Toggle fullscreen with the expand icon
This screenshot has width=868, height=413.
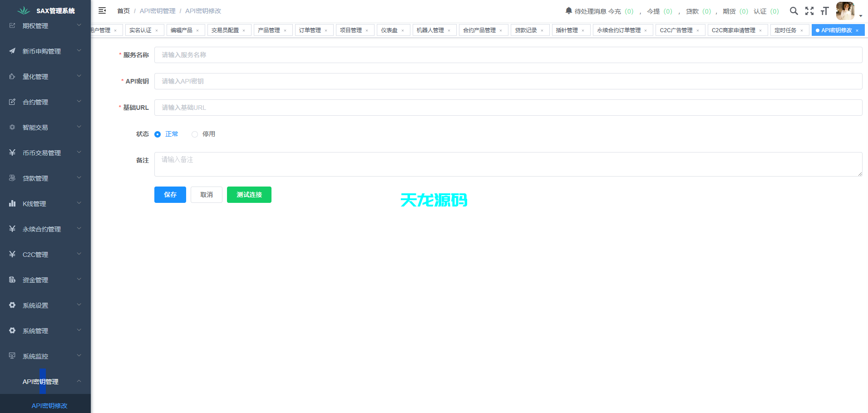point(810,11)
